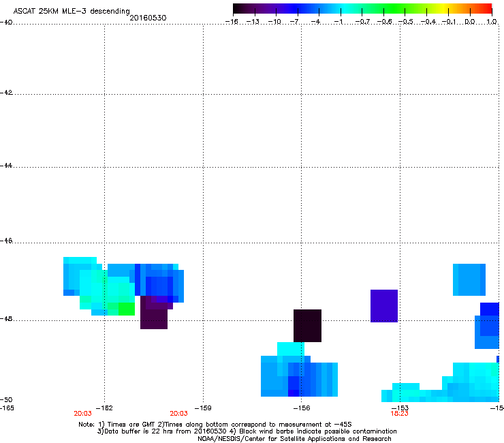This screenshot has height=443, width=504.
Task: Click the -165 longitude axis label
Action: pos(7,408)
